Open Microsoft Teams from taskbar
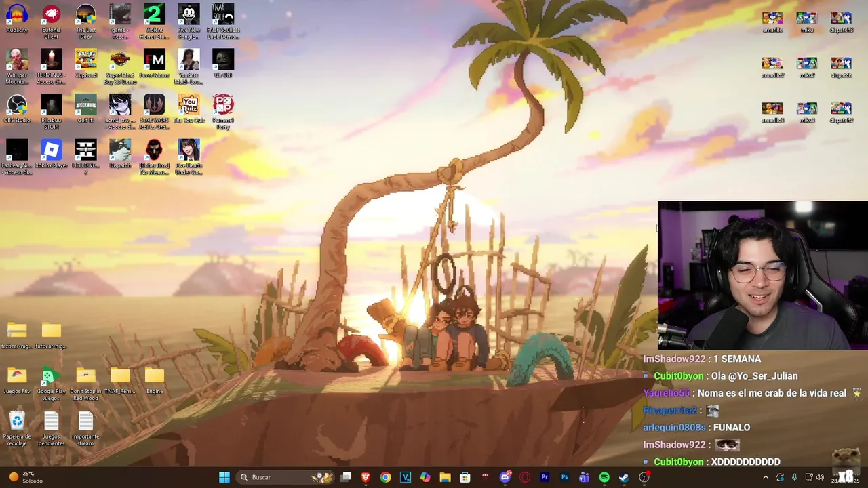 pyautogui.click(x=584, y=477)
